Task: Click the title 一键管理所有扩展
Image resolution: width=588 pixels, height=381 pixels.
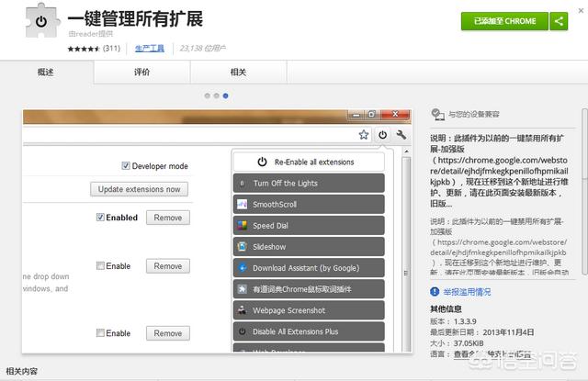Action: (x=135, y=18)
